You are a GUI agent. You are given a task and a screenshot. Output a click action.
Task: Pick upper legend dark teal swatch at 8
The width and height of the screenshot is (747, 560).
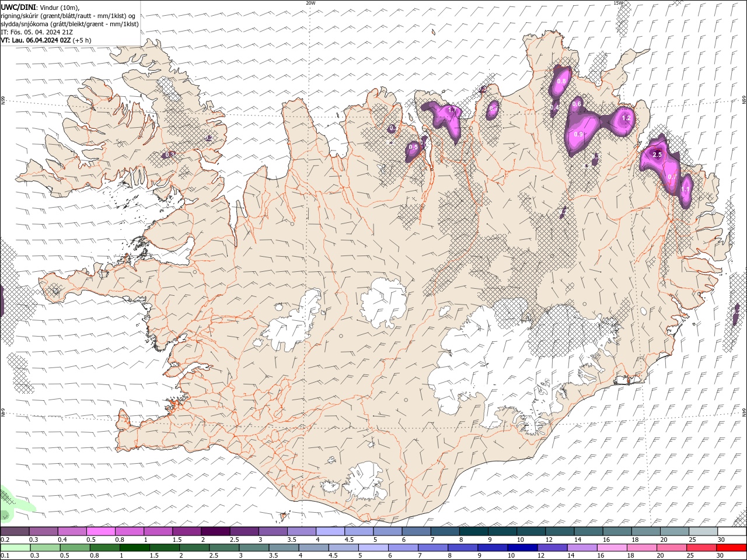[474, 531]
